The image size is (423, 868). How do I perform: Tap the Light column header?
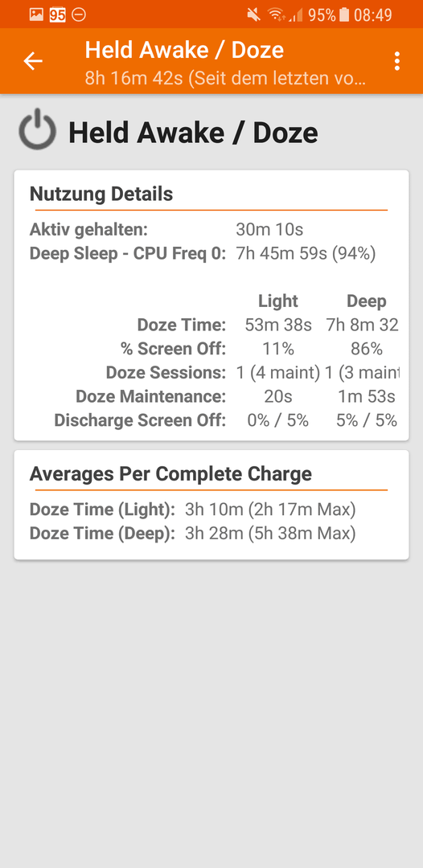point(278,301)
